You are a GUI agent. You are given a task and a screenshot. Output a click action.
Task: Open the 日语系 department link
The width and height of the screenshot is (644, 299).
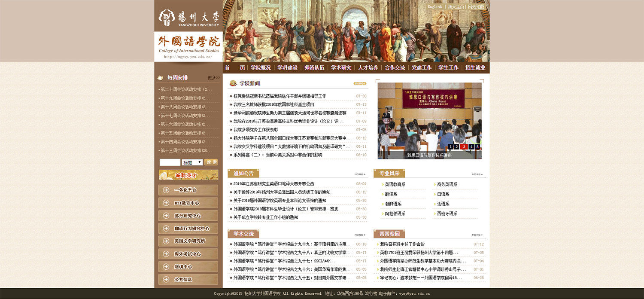pyautogui.click(x=443, y=194)
